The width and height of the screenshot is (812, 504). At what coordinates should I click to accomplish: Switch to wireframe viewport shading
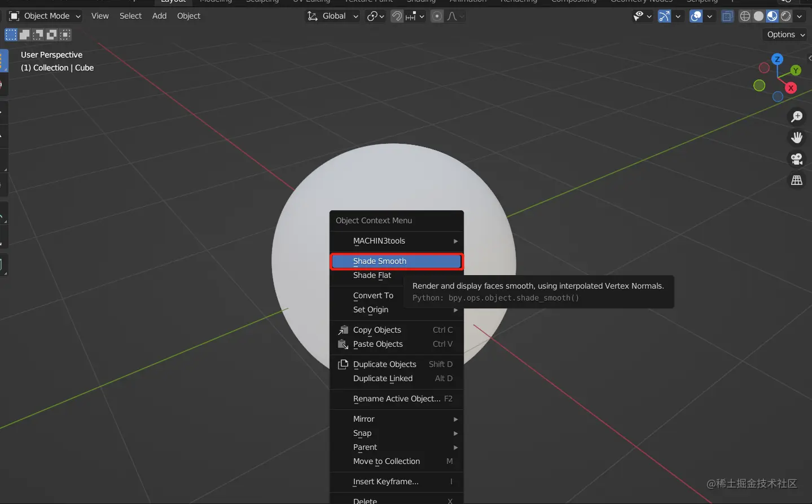point(745,16)
